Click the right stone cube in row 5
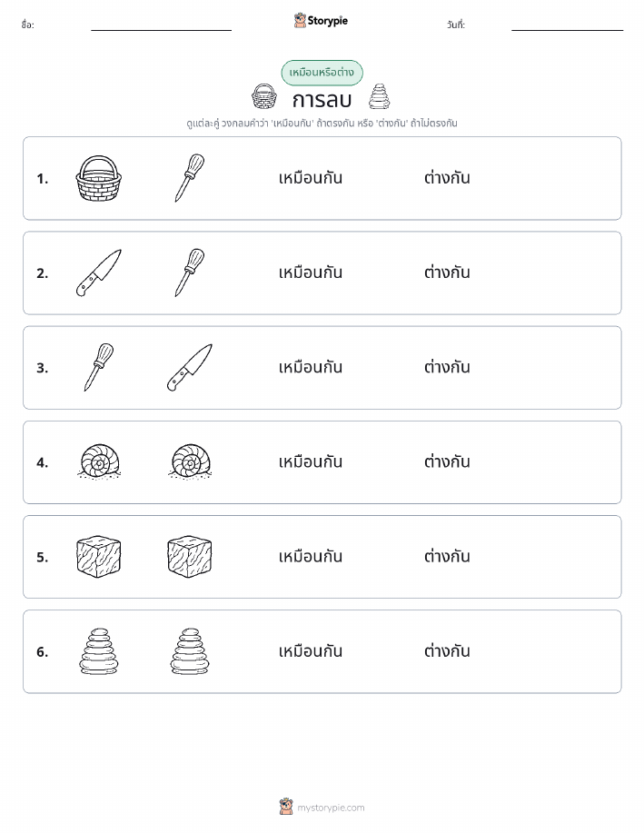The height and width of the screenshot is (833, 644). pos(190,557)
